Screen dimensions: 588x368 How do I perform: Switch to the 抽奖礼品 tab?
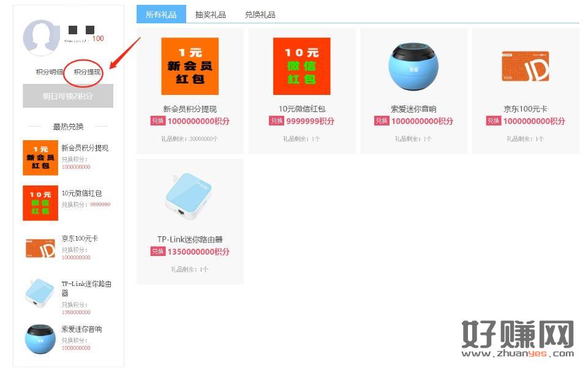(211, 15)
